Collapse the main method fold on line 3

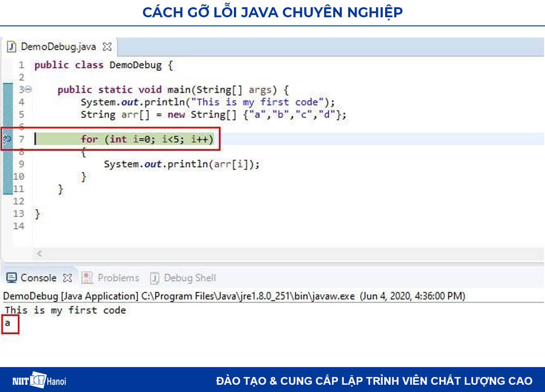28,90
